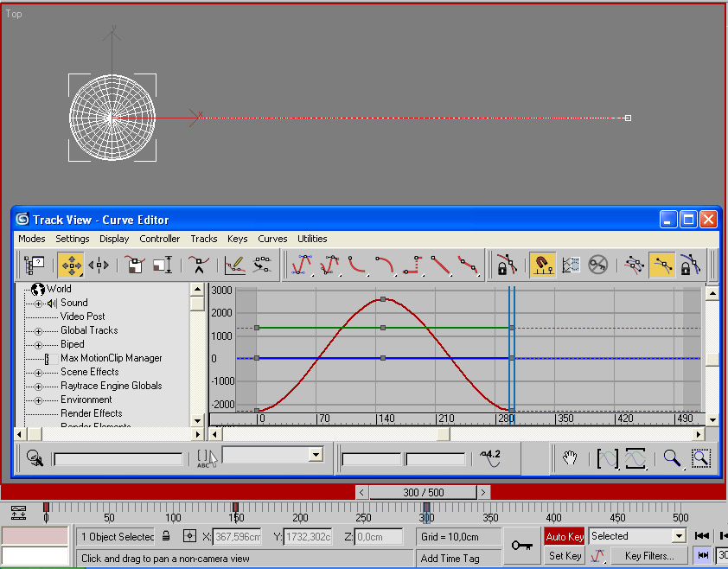Click the Zoom magnifier tool in Track View
The image size is (728, 569).
pos(671,458)
